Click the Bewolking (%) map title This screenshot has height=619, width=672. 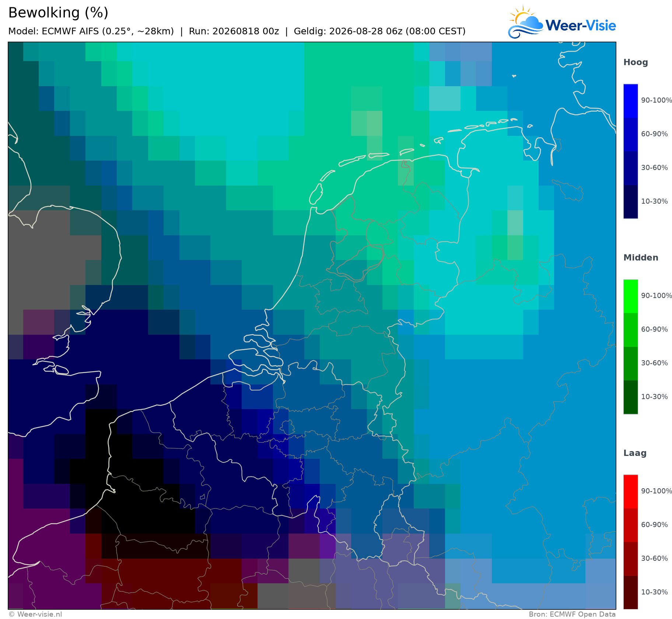click(58, 13)
